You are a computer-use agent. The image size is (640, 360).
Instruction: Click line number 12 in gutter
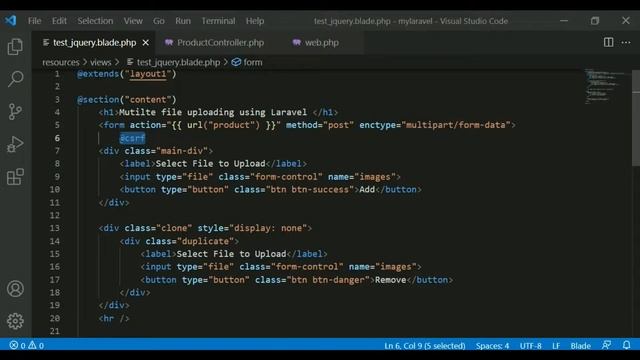[54, 215]
